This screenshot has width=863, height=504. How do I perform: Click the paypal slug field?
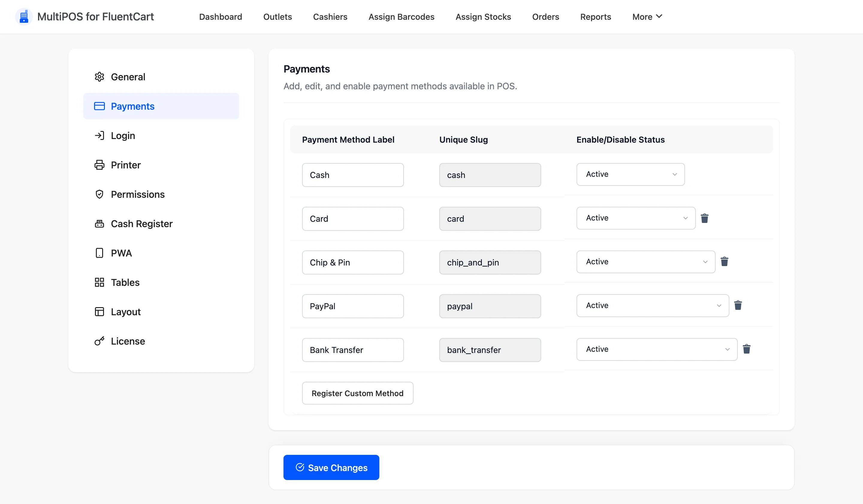pos(490,307)
